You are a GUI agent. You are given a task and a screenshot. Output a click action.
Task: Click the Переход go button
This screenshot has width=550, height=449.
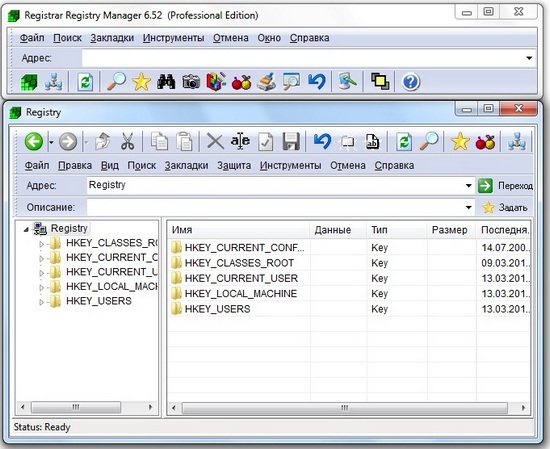tap(505, 186)
